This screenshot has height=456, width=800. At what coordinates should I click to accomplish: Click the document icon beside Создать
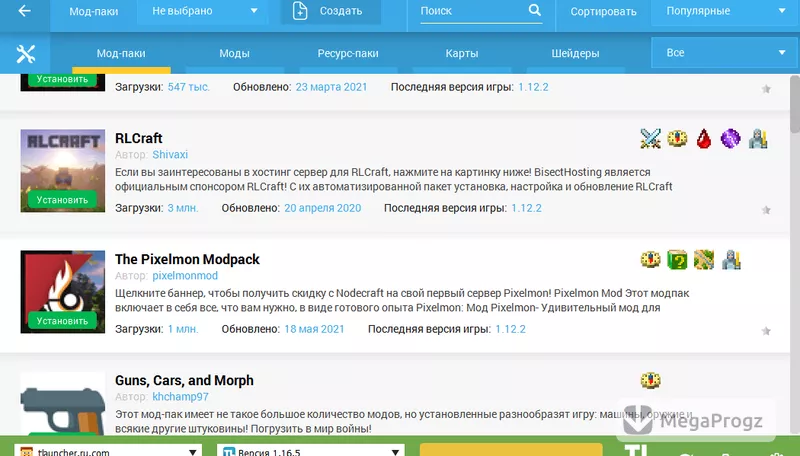tap(300, 11)
